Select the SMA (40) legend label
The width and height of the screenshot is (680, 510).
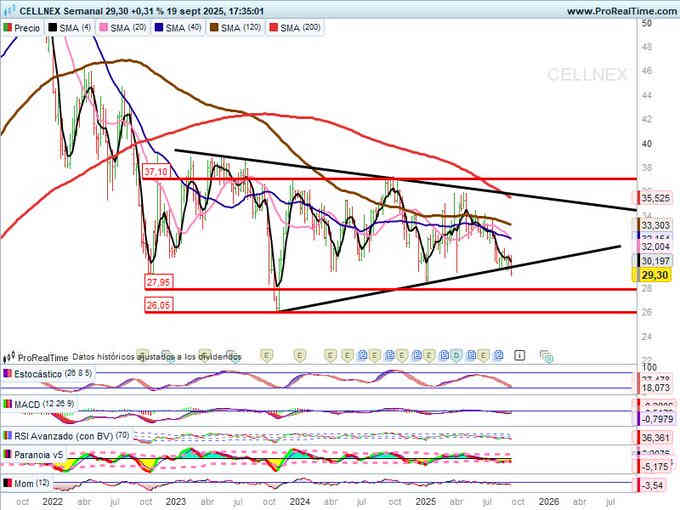(x=183, y=28)
